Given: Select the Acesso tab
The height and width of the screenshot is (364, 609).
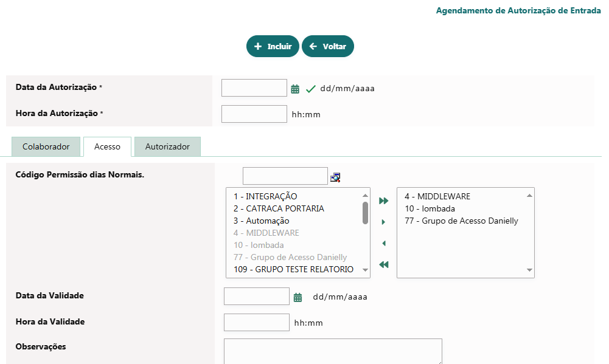Looking at the screenshot, I should 107,146.
